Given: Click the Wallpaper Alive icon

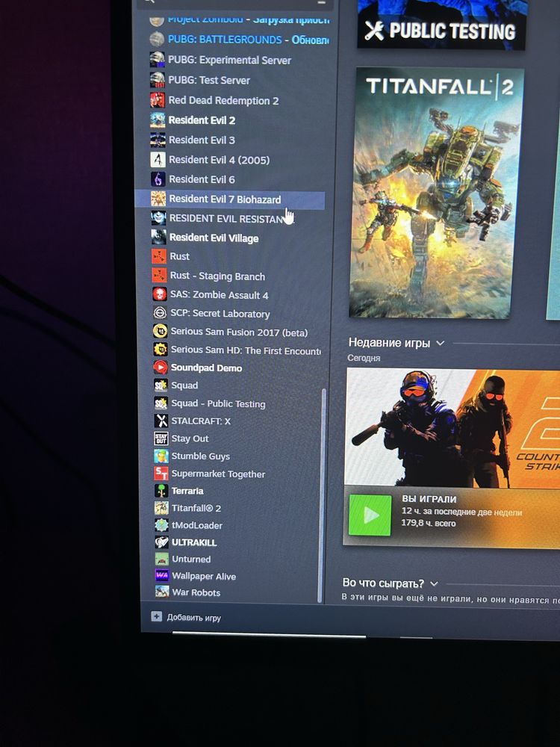Looking at the screenshot, I should tap(162, 575).
